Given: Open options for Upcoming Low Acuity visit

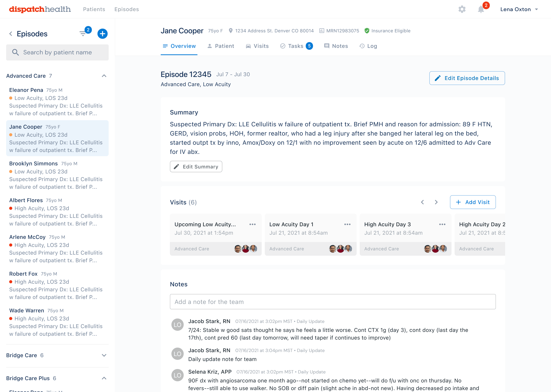Looking at the screenshot, I should [x=252, y=224].
